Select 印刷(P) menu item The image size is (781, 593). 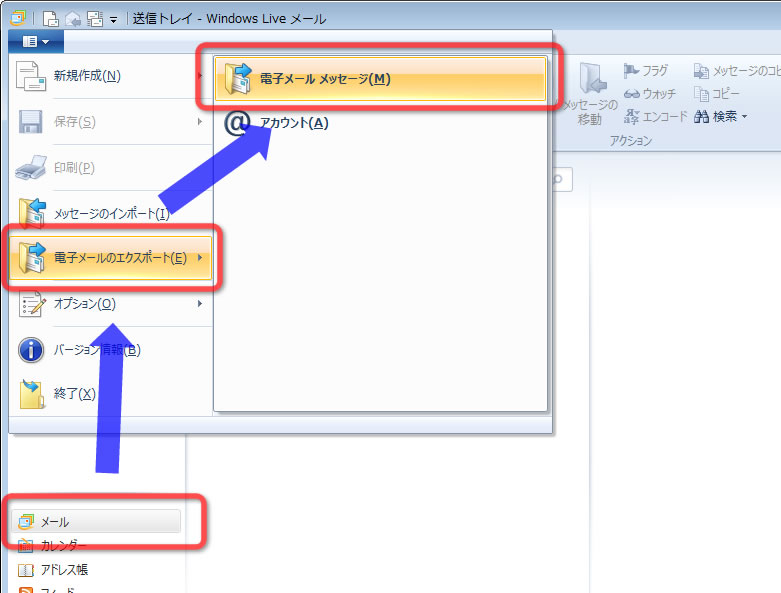[x=111, y=168]
